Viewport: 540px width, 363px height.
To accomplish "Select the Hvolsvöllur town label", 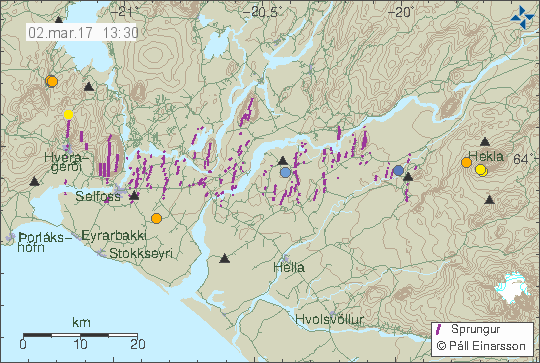I will 330,319.
